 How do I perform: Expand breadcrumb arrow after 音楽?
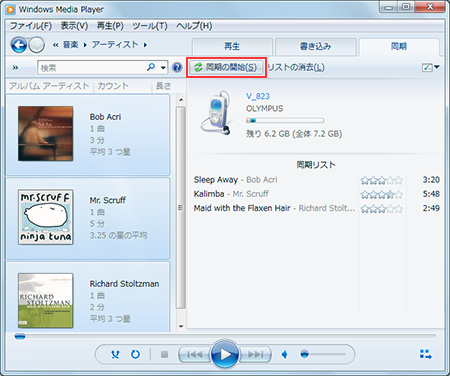coord(85,45)
